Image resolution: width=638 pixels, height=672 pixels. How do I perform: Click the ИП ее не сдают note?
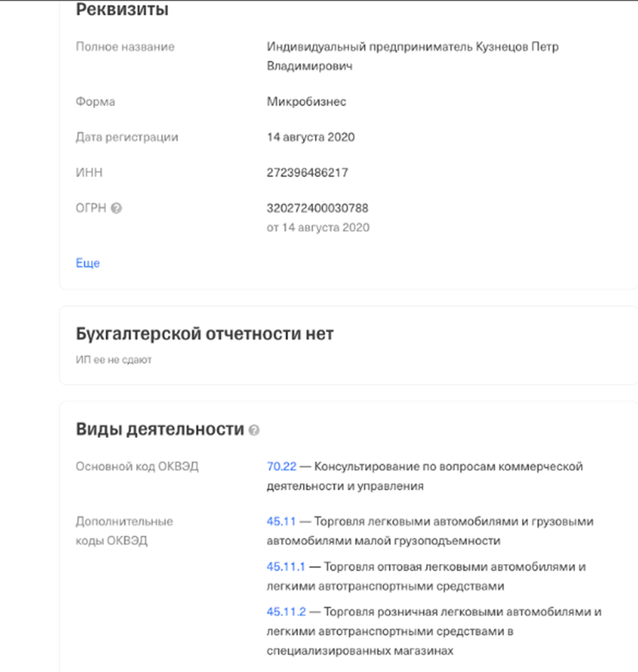[x=114, y=360]
